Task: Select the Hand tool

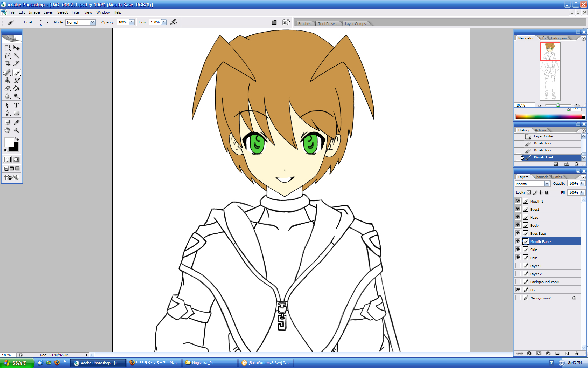Action: click(7, 130)
